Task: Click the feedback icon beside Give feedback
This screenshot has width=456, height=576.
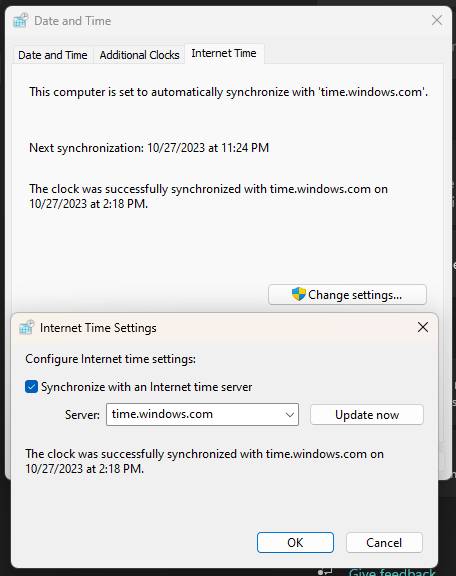Action: click(x=325, y=572)
